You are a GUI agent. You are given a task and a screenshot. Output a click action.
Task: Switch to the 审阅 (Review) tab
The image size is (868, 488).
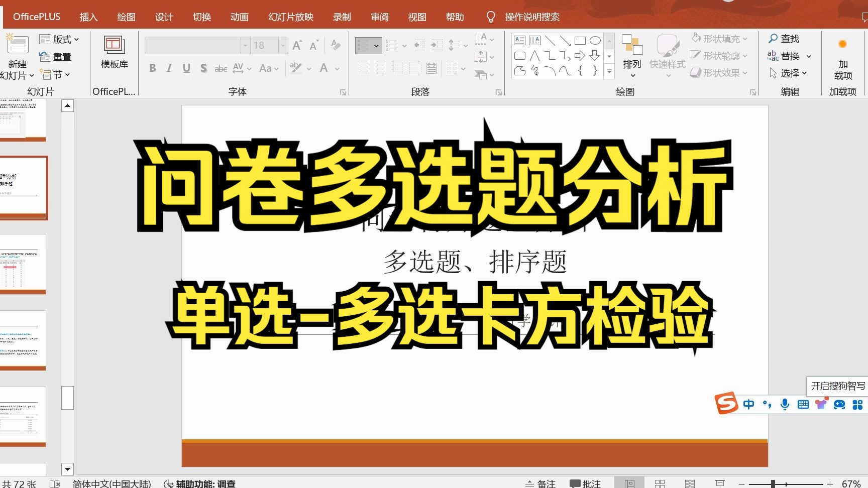379,17
